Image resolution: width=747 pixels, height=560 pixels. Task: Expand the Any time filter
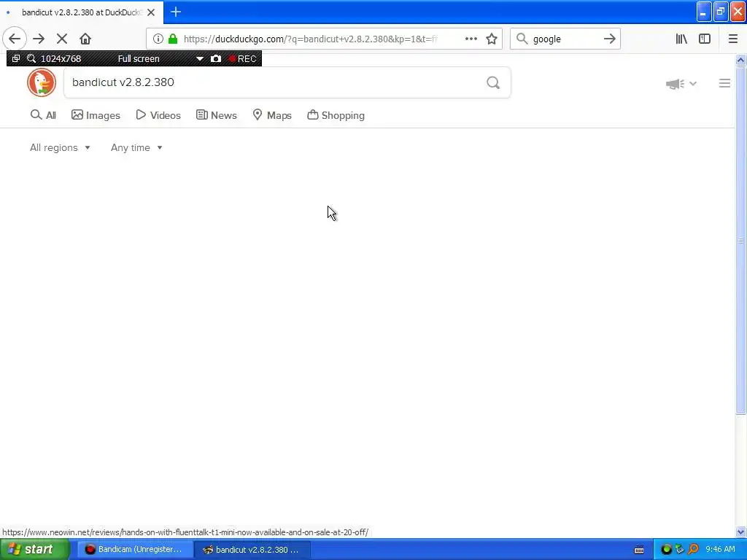point(136,147)
